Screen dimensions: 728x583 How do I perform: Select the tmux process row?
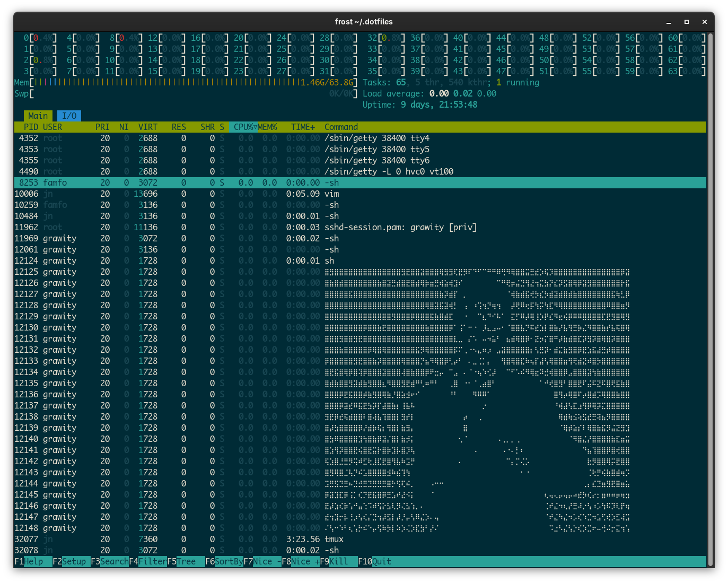pyautogui.click(x=360, y=540)
